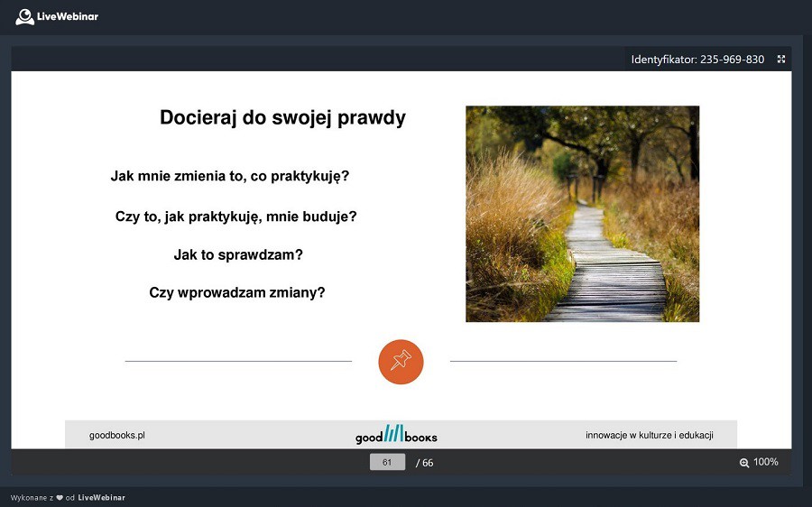This screenshot has height=507, width=812.
Task: Click the 100% zoom value
Action: pyautogui.click(x=765, y=462)
